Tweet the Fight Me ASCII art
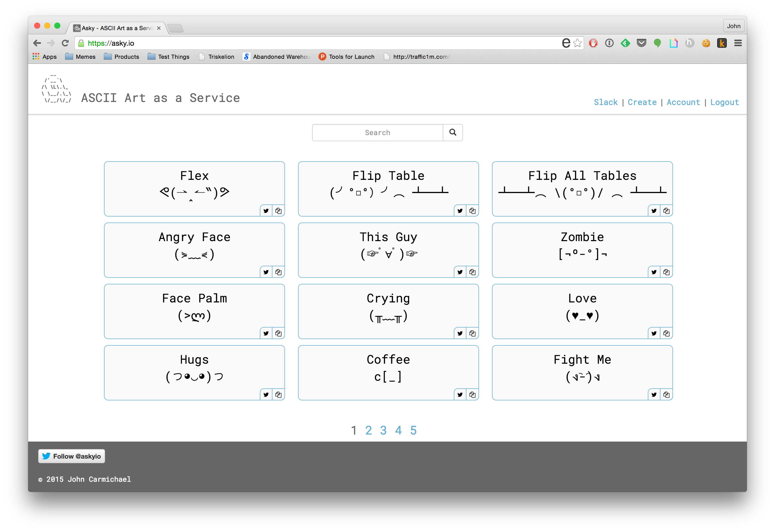The image size is (775, 532). point(654,395)
